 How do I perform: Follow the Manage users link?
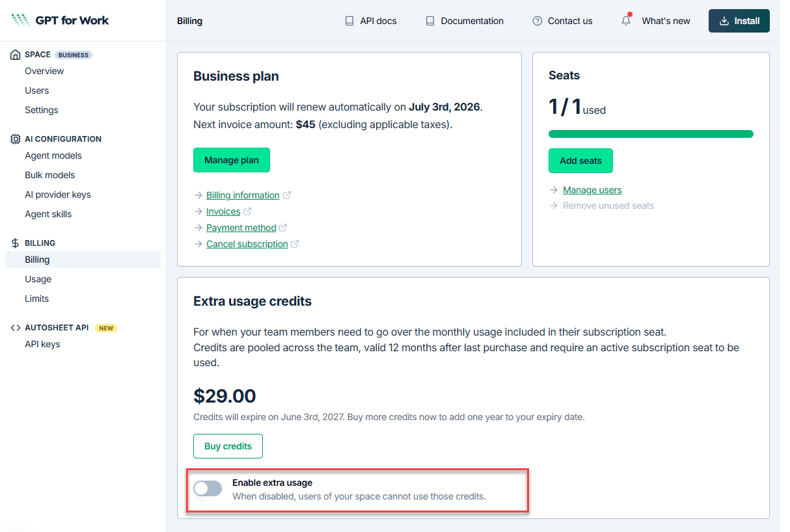pyautogui.click(x=592, y=190)
